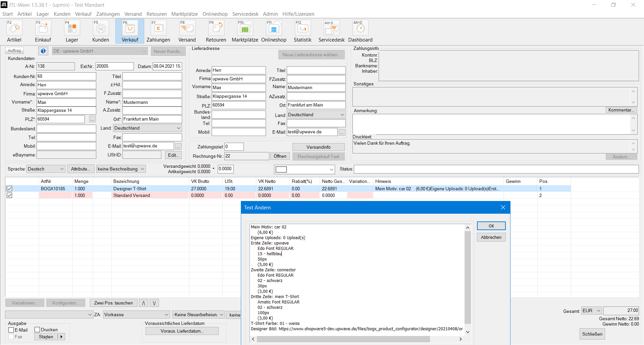
Task: Click the Auftrag tab label
Action: coord(14,51)
